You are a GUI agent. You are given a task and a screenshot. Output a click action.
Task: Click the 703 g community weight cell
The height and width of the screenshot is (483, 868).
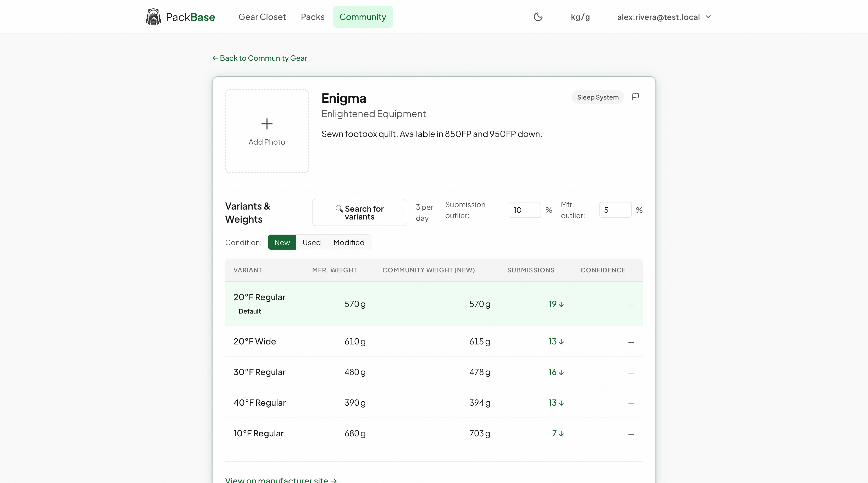[x=480, y=433]
